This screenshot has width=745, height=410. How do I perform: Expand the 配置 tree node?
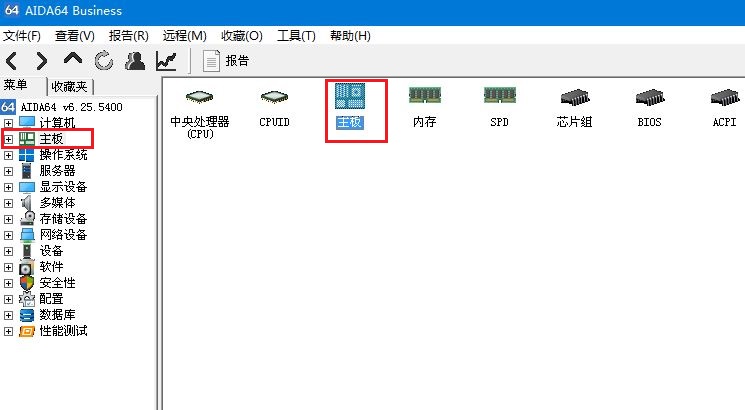(8, 299)
